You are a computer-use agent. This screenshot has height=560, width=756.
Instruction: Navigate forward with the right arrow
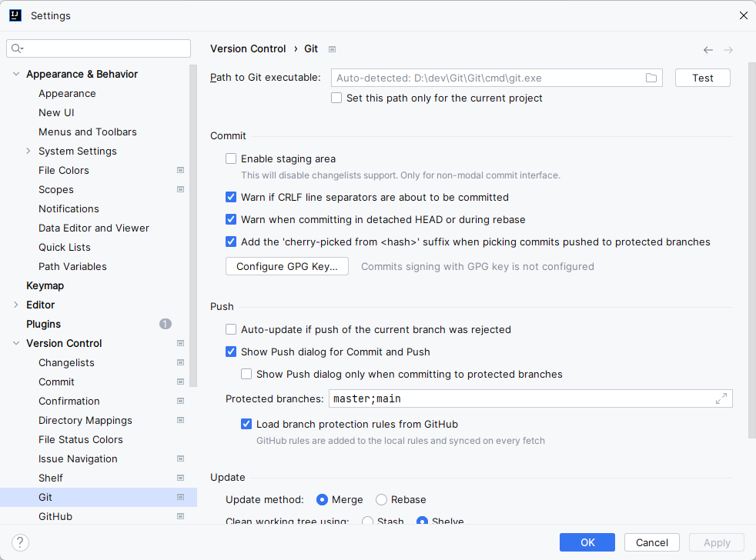(728, 50)
